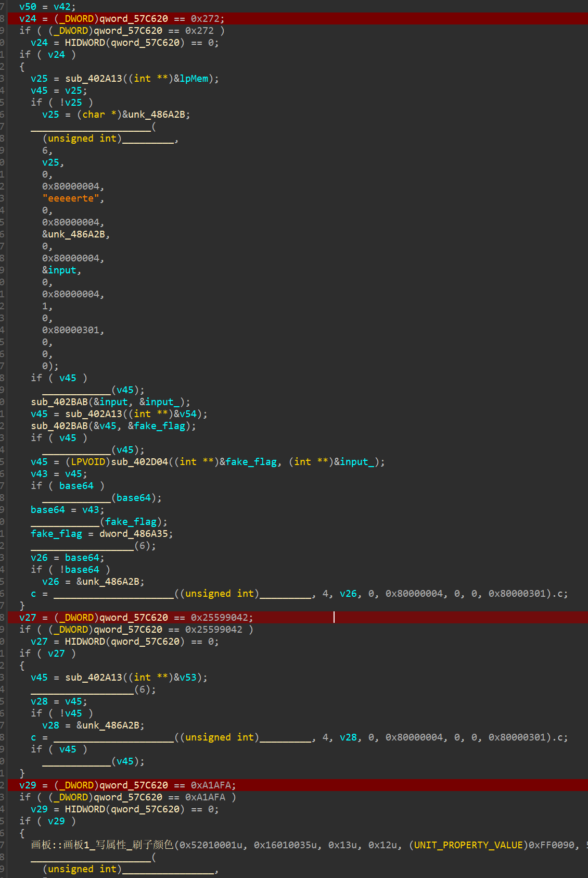Click the 'if ( v27 )' statement
Viewport: 588px width, 878px height.
pyautogui.click(x=47, y=654)
